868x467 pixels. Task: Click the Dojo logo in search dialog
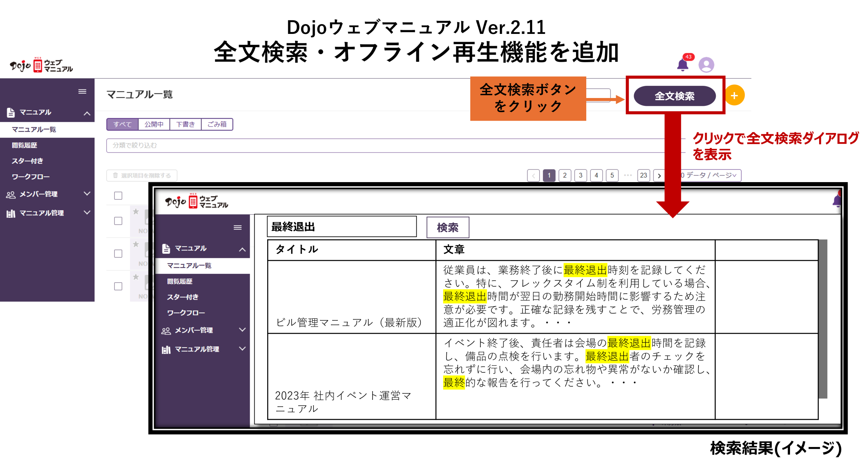click(x=196, y=201)
